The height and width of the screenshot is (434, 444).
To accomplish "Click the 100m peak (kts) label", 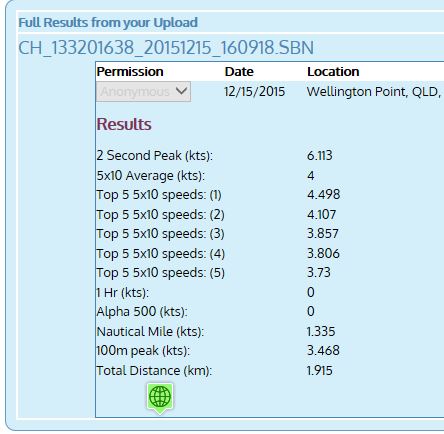I will point(143,351).
